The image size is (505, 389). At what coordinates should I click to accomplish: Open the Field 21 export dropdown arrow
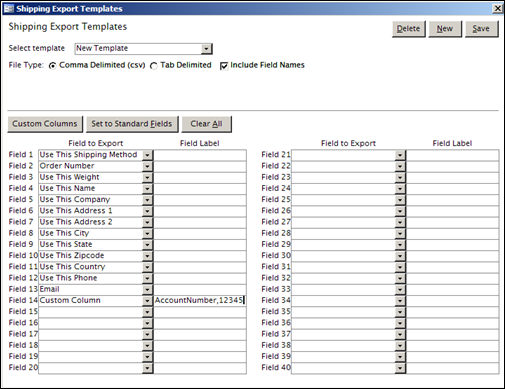[400, 155]
